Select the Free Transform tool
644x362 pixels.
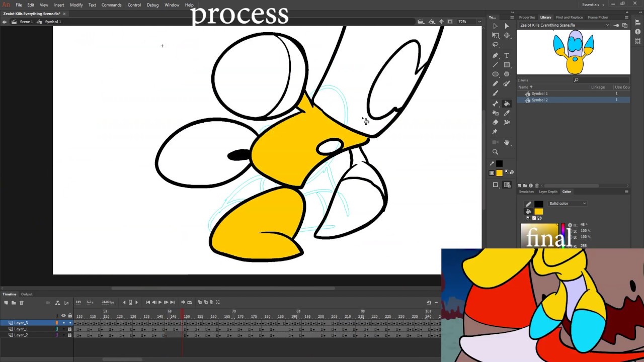coord(496,35)
